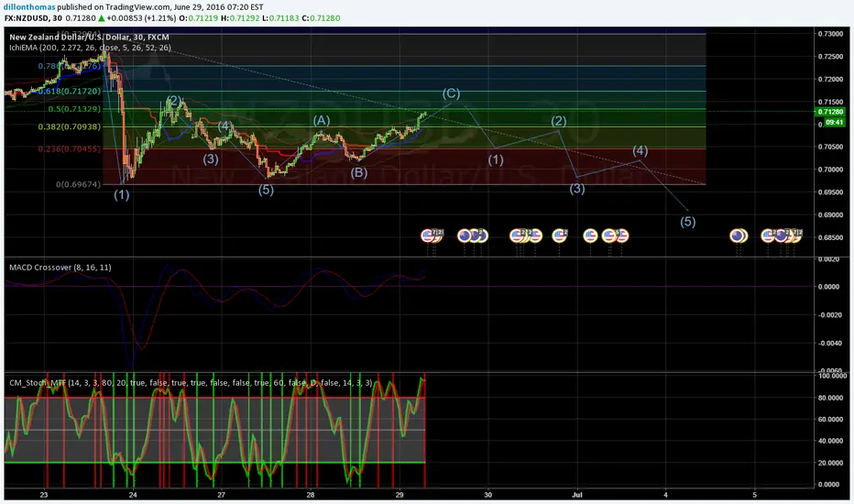Click the (A) corrective wave label

point(322,120)
